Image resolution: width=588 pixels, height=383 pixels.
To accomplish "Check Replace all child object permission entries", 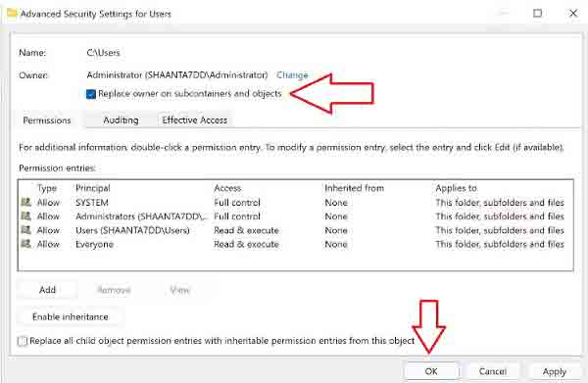I will pos(23,341).
